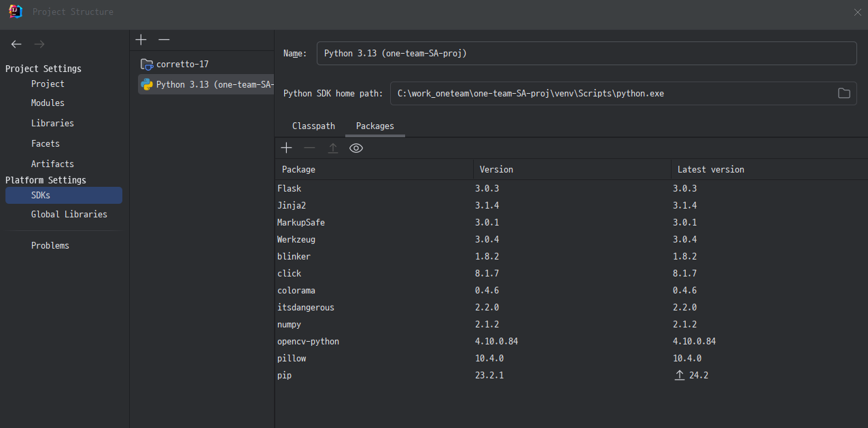Click the corretto-17 folder icon
This screenshot has height=428, width=868.
[x=147, y=64]
